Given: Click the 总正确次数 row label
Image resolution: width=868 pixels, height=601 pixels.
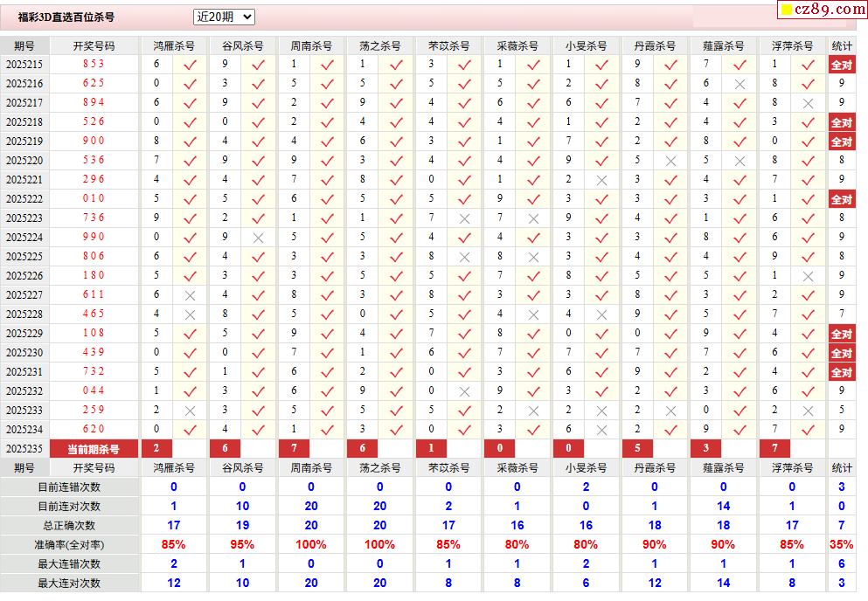Looking at the screenshot, I should [69, 526].
